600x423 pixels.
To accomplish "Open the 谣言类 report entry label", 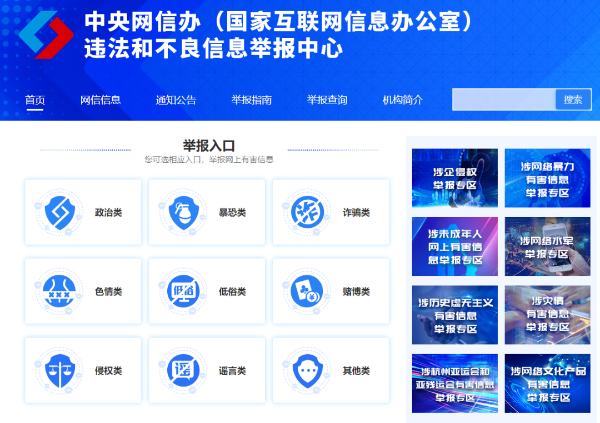I will (x=232, y=371).
